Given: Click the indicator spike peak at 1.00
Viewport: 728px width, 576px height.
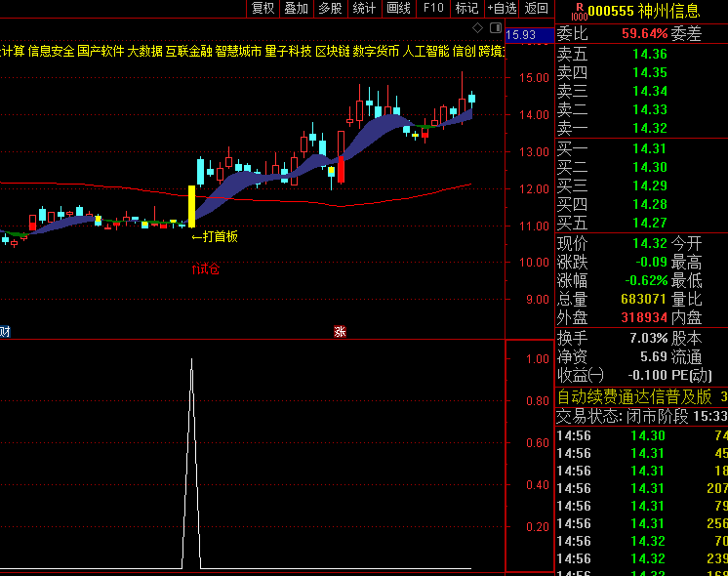Looking at the screenshot, I should click(x=191, y=360).
